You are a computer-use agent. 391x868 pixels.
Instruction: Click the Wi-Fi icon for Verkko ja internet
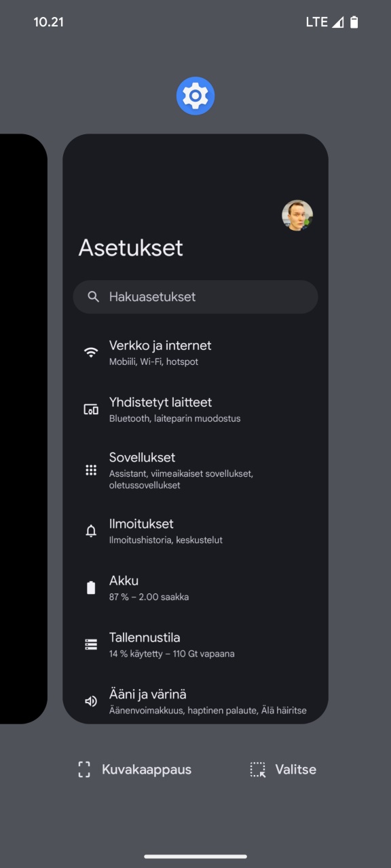(91, 353)
